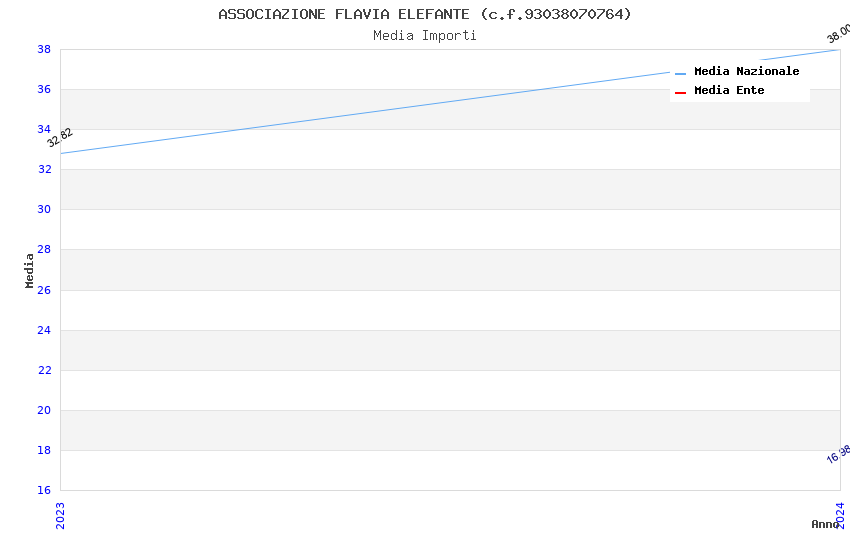The width and height of the screenshot is (850, 550).
Task: Select the 16.98 data label
Action: tap(838, 454)
